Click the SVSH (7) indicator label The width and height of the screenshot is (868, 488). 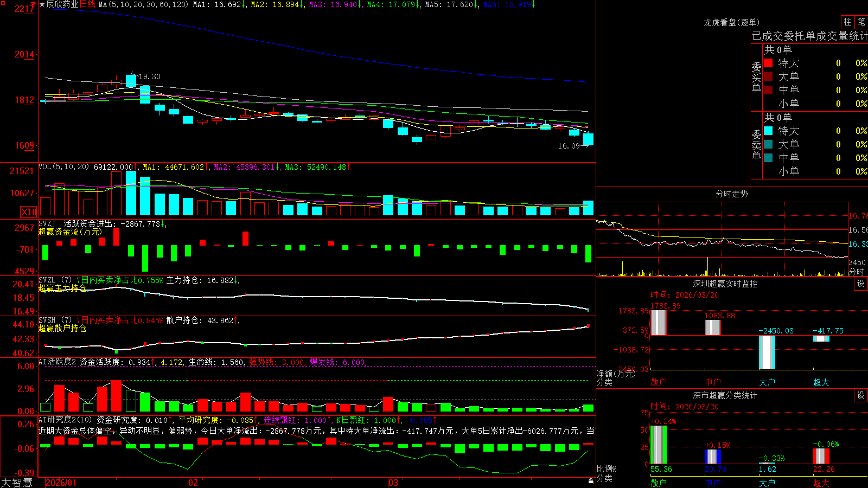pyautogui.click(x=55, y=320)
